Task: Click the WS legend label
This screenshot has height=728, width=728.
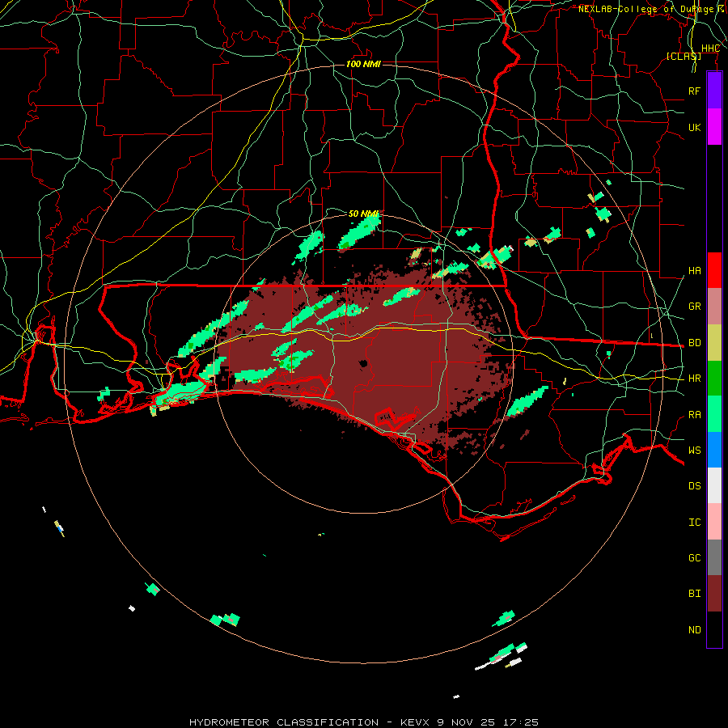Action: (695, 451)
